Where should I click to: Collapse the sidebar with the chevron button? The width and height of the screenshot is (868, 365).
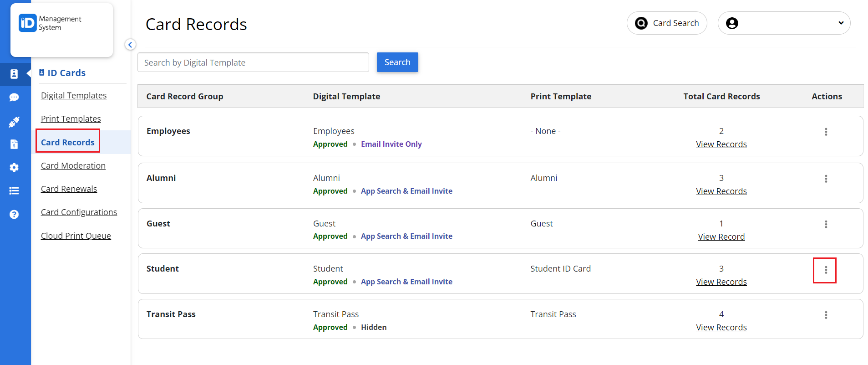130,45
